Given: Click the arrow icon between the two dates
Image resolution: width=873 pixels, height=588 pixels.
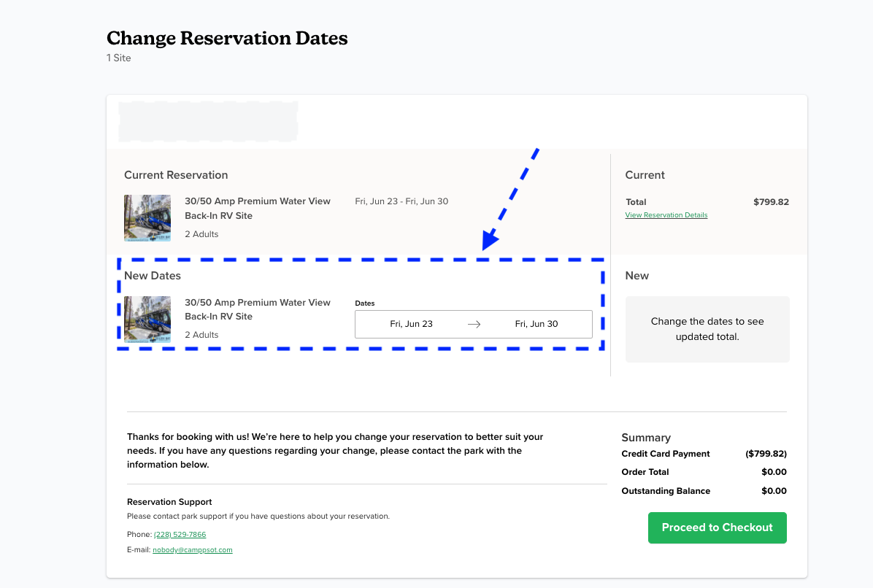Looking at the screenshot, I should click(x=473, y=324).
